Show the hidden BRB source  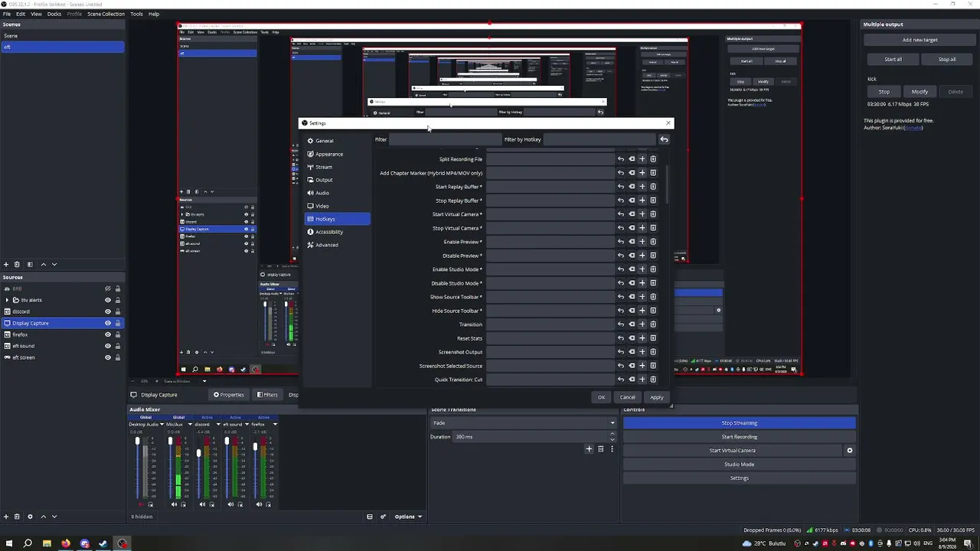[x=108, y=289]
